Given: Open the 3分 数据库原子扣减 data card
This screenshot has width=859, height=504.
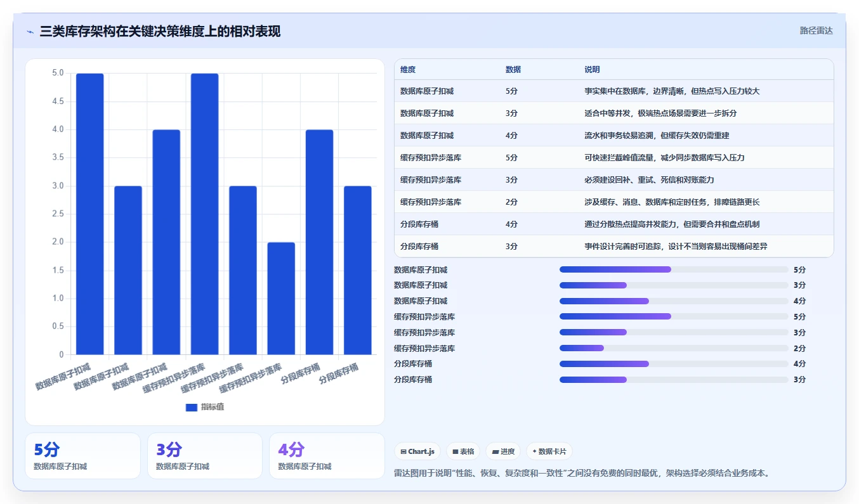Looking at the screenshot, I should click(x=205, y=456).
